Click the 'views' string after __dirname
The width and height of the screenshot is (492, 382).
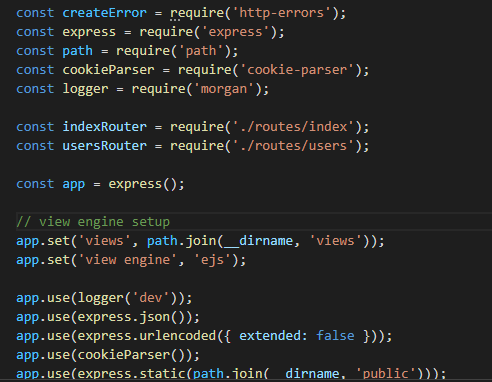335,241
